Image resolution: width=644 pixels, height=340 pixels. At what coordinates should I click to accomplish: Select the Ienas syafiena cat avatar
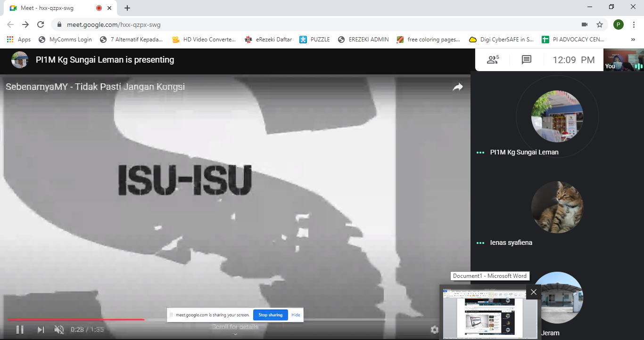coord(557,207)
